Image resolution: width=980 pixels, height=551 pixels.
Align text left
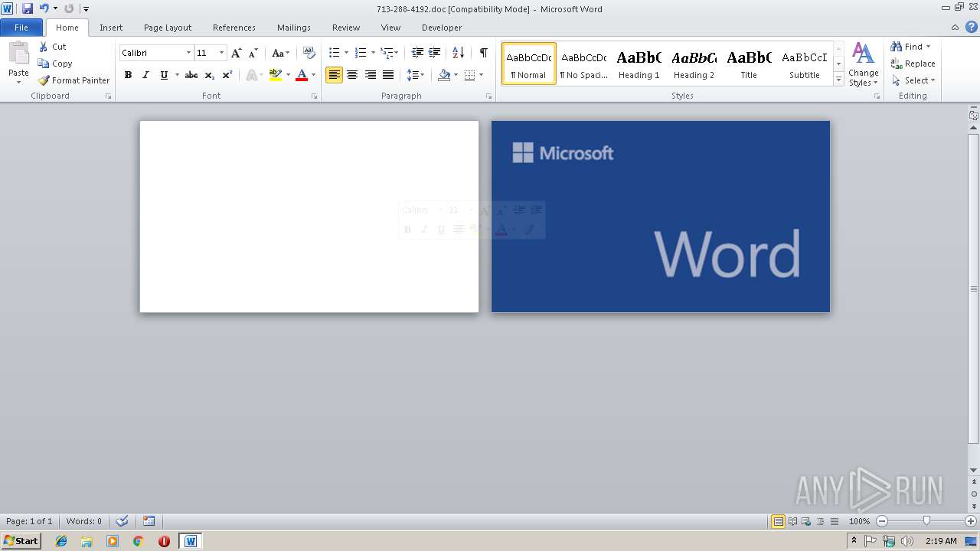click(334, 75)
